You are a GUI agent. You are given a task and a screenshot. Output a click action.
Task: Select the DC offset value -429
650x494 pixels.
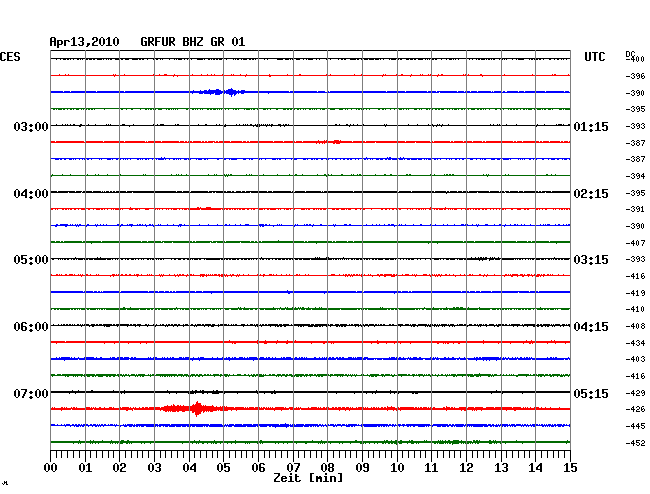point(635,393)
